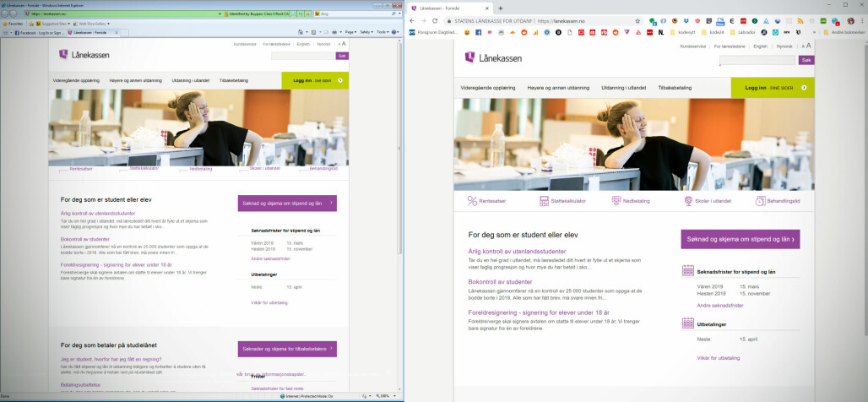The height and width of the screenshot is (402, 868).
Task: Click the calendar icon beside Utbetalinger in Chrome
Action: [x=688, y=323]
